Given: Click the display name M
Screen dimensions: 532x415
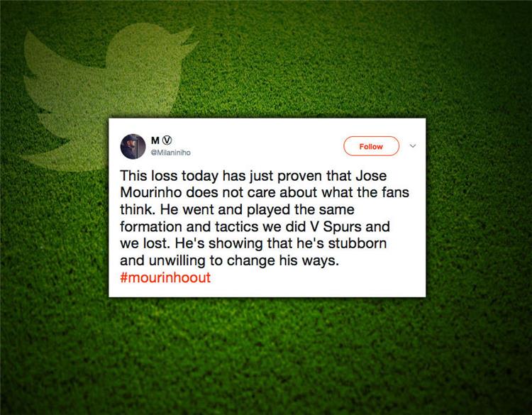Looking at the screenshot, I should coord(155,140).
